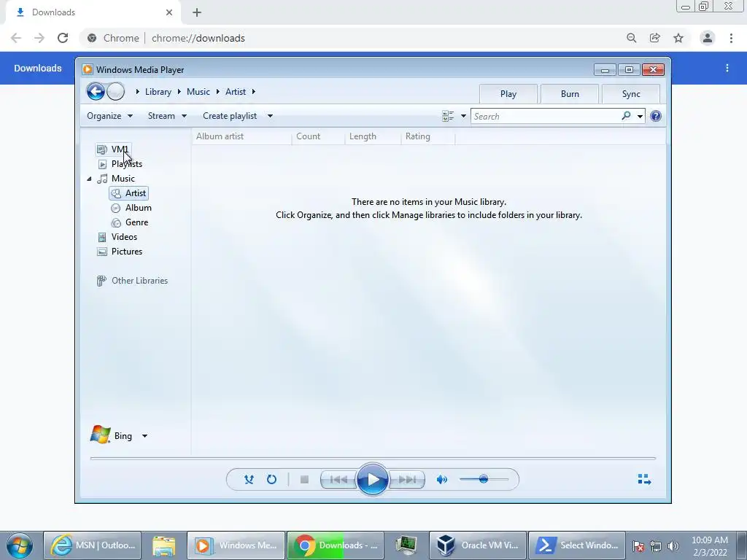Click the magnifier search icon
Screen dimensions: 747x560
pyautogui.click(x=627, y=116)
